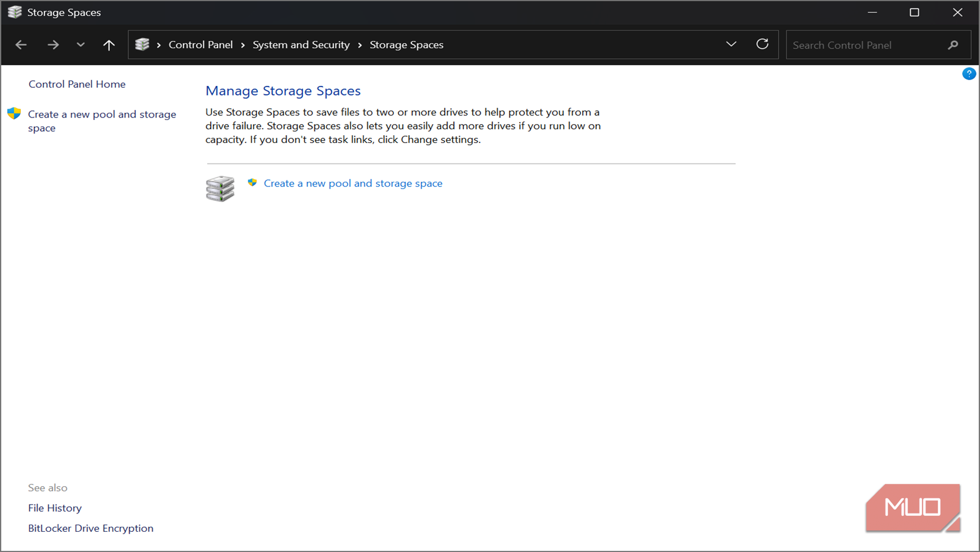Close the Storage Spaces window
The height and width of the screenshot is (552, 980).
point(957,12)
